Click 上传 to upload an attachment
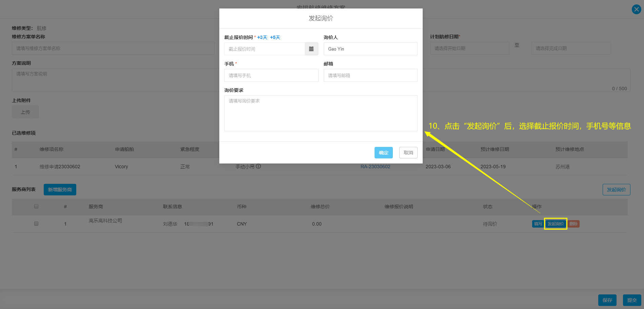This screenshot has width=644, height=309. 25,112
